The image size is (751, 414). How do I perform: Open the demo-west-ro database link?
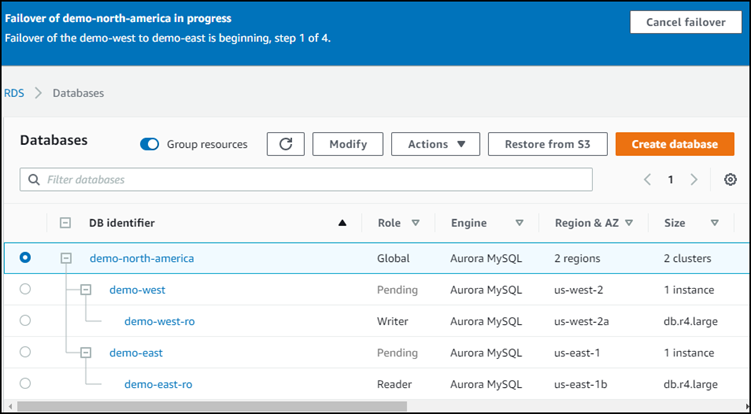[x=158, y=321]
